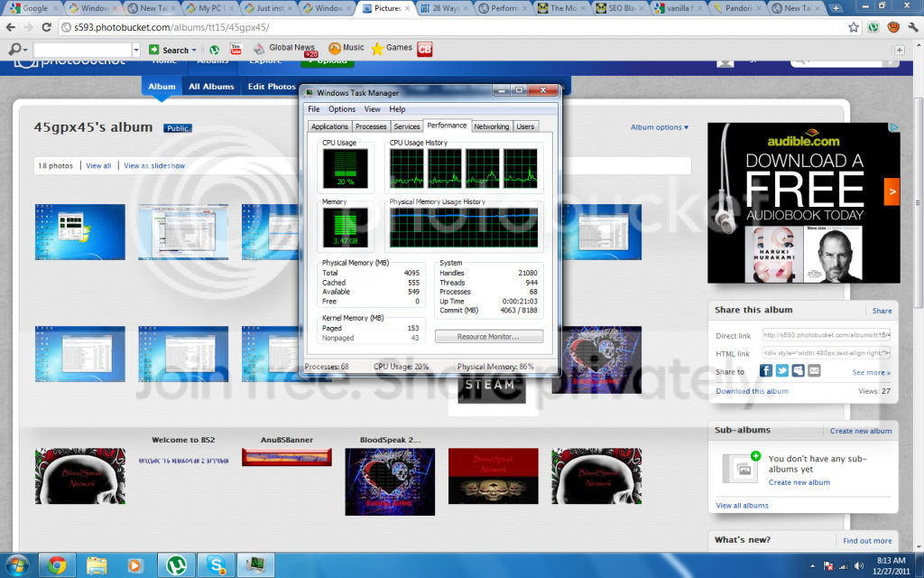Reload the page with refresh icon
Viewport: 924px width, 578px height.
pos(47,27)
